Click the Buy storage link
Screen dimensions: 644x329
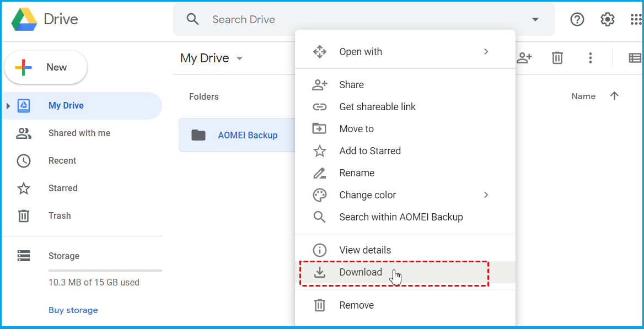(x=73, y=310)
